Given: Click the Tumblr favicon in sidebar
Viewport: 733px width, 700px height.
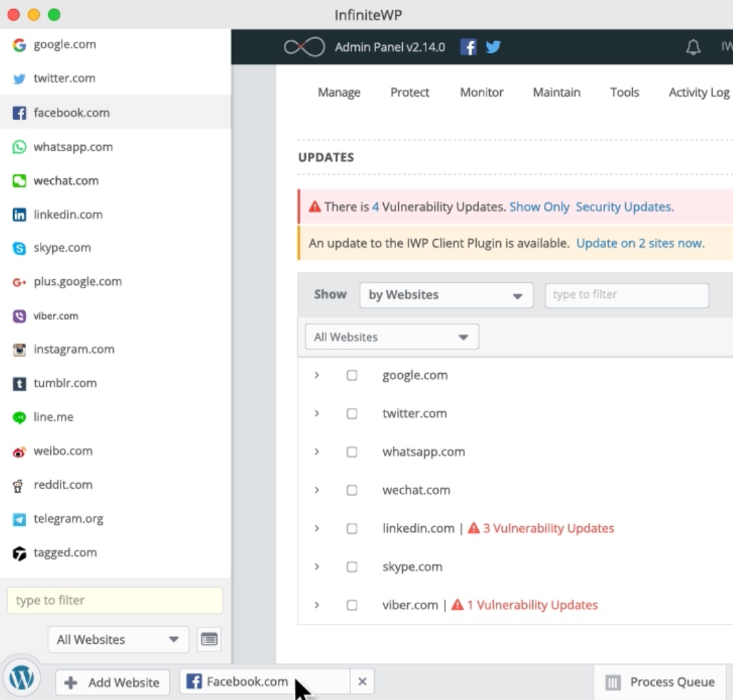Looking at the screenshot, I should [x=19, y=384].
